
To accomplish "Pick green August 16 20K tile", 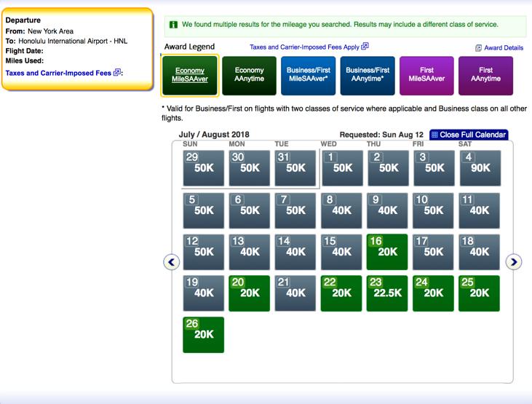I will (x=387, y=252).
